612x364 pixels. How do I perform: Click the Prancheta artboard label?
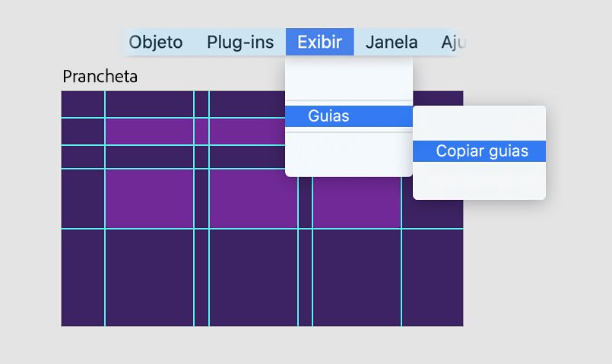tap(100, 77)
